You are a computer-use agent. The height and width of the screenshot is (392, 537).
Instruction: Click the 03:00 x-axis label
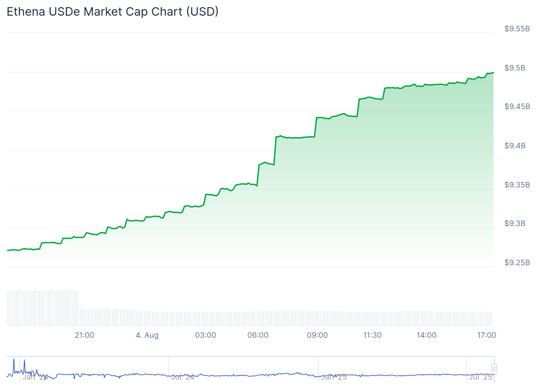[x=205, y=335]
